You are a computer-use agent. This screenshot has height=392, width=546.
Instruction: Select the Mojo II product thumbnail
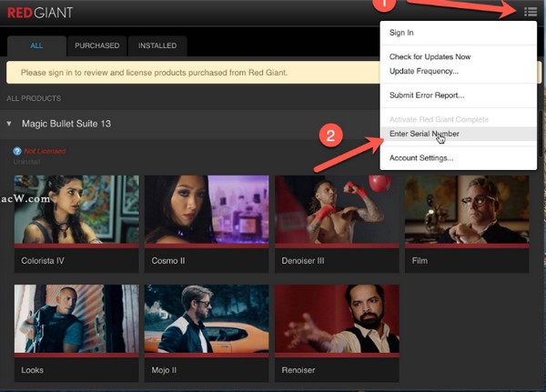pyautogui.click(x=207, y=318)
